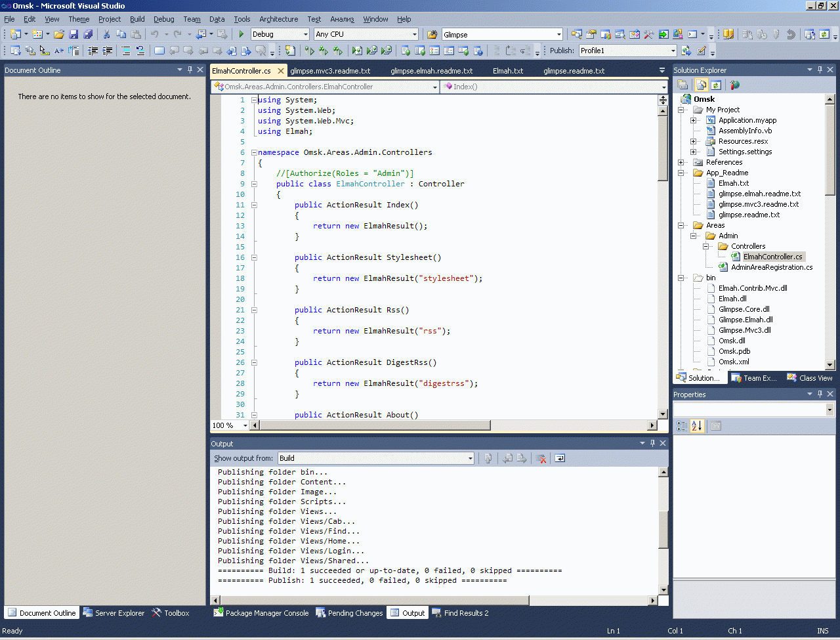Viewport: 840px width, 640px height.
Task: Toggle alphabetical sorting in the Properties panel
Action: (697, 426)
